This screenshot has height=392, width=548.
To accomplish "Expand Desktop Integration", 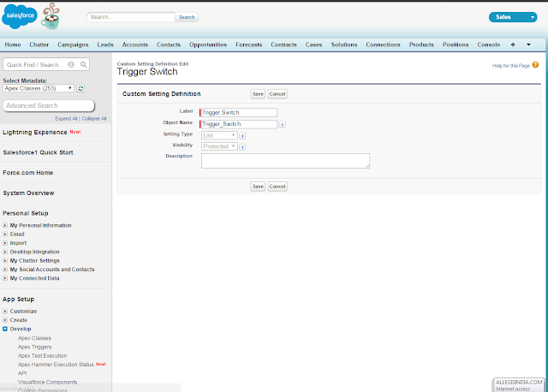I will click(5, 252).
